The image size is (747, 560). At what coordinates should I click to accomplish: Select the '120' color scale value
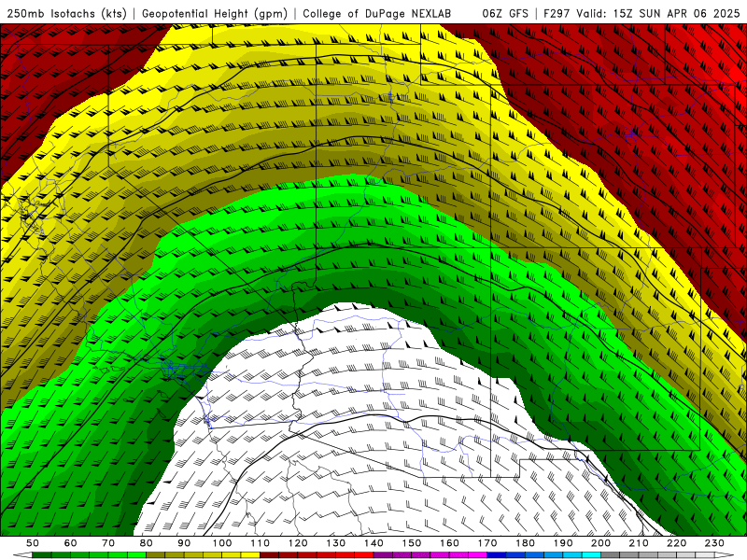tap(298, 543)
